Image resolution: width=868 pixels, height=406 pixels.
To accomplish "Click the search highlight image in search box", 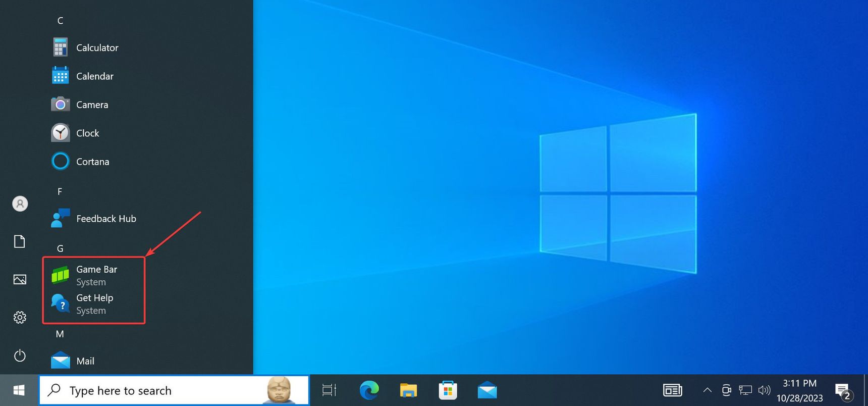I will coord(280,390).
